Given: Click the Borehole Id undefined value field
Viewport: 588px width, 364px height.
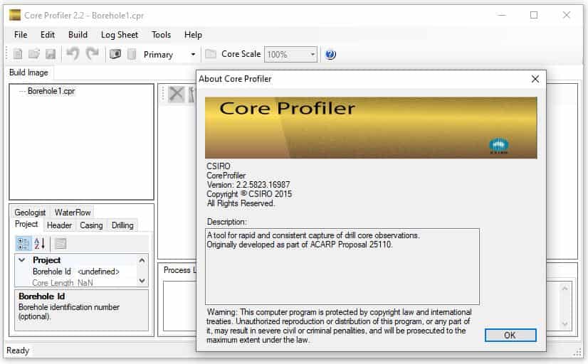Looking at the screenshot, I should 107,272.
